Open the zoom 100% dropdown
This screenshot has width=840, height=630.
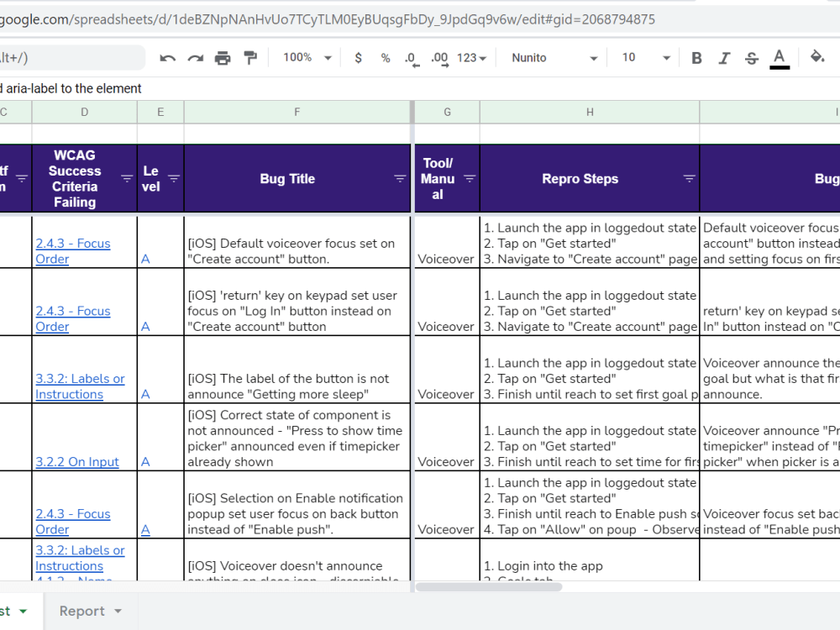tap(307, 57)
